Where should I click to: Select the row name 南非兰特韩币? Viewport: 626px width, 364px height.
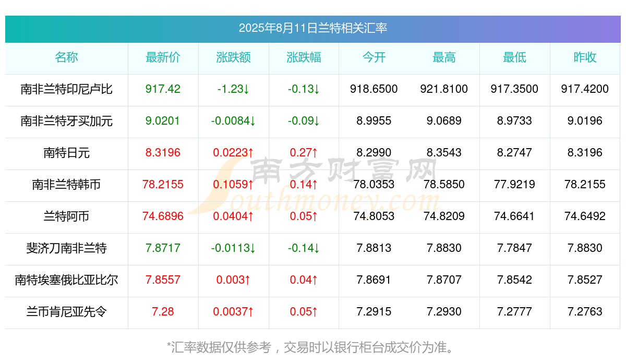[x=66, y=185]
